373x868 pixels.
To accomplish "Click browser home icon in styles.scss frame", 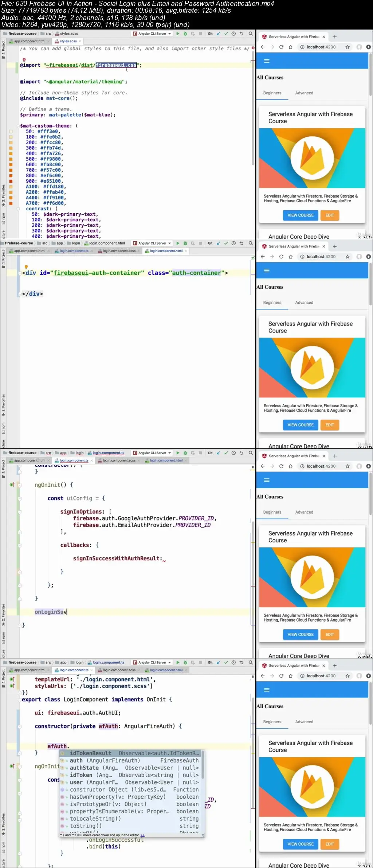I will click(x=291, y=47).
